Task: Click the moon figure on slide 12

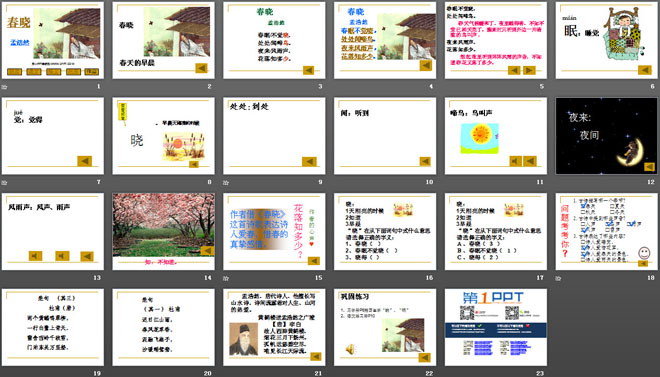Action: click(x=630, y=152)
